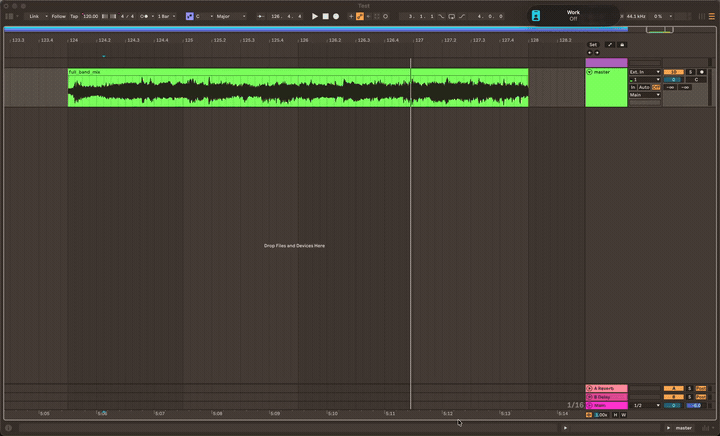The image size is (720, 436).
Task: Click the Next Locator arrow button
Action: [597, 52]
